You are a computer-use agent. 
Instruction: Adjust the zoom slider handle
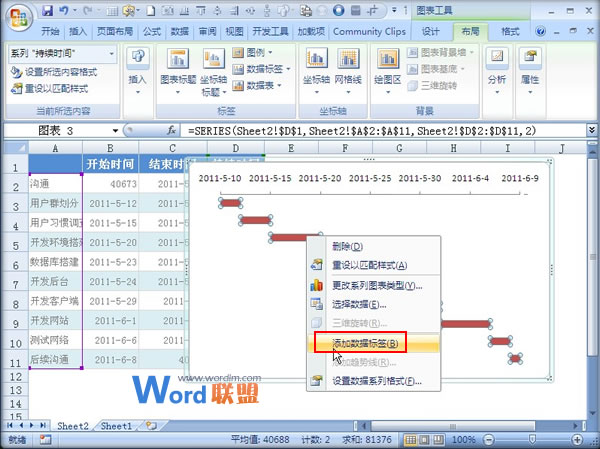tap(532, 439)
